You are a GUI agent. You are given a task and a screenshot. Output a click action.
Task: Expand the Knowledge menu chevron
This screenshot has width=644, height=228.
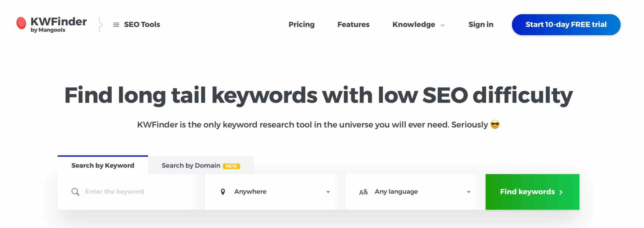(x=442, y=25)
